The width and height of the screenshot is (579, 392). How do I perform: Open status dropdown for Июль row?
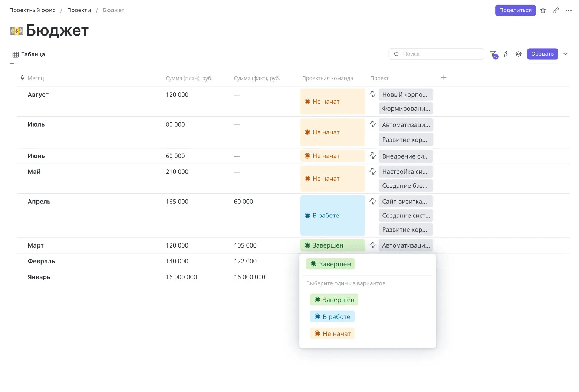tap(333, 132)
